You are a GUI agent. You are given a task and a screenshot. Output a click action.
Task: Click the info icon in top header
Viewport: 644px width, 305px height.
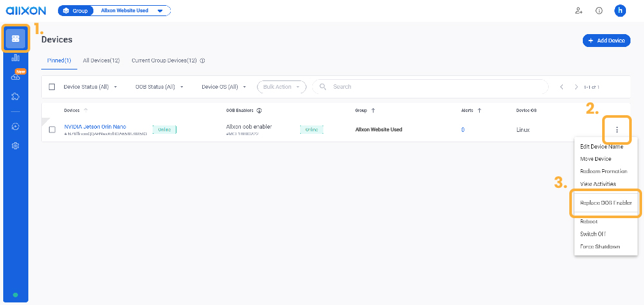pos(599,11)
